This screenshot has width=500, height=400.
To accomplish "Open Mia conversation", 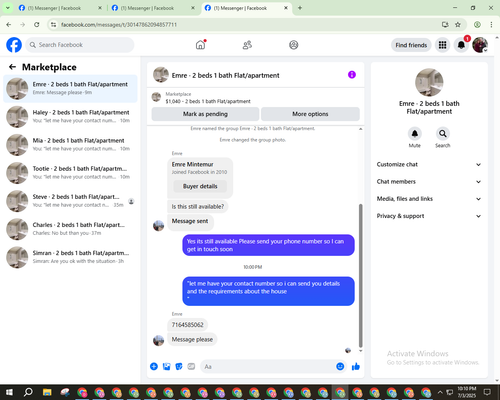I will pyautogui.click(x=70, y=145).
